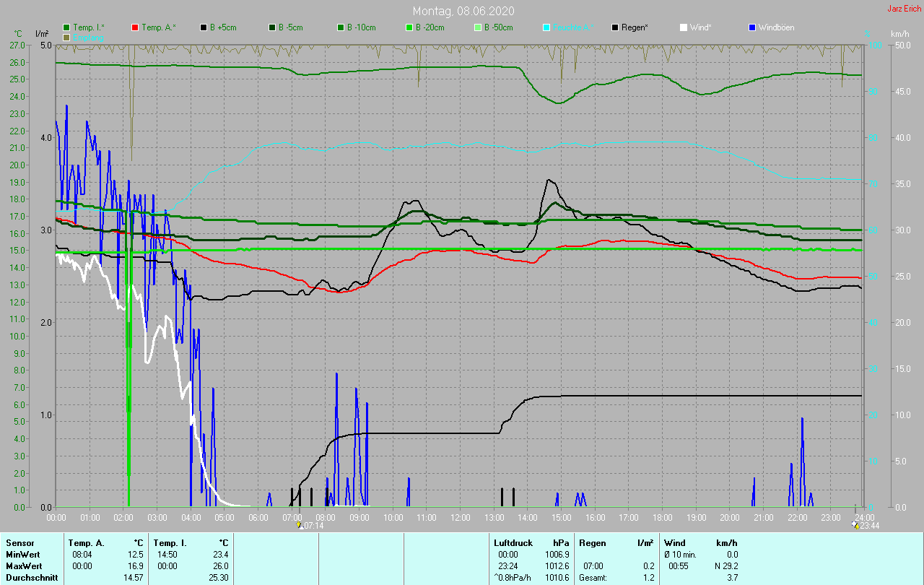Click the km/h axis unit label
Image resolution: width=924 pixels, height=585 pixels.
899,34
